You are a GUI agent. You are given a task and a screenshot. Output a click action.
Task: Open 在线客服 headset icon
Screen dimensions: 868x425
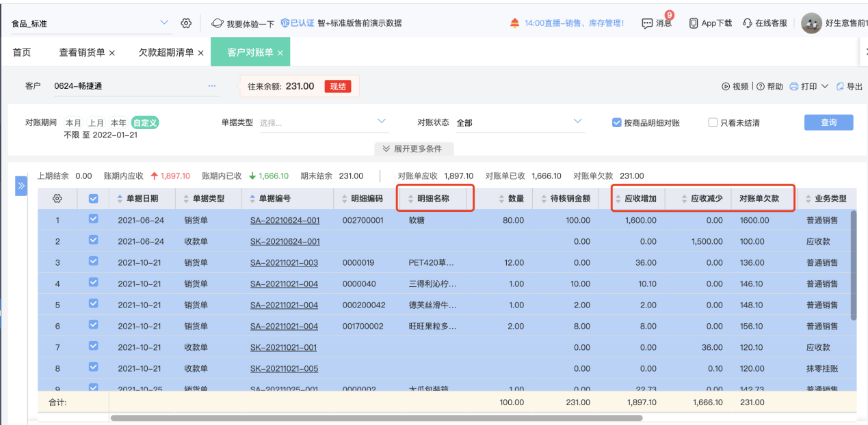coord(748,23)
